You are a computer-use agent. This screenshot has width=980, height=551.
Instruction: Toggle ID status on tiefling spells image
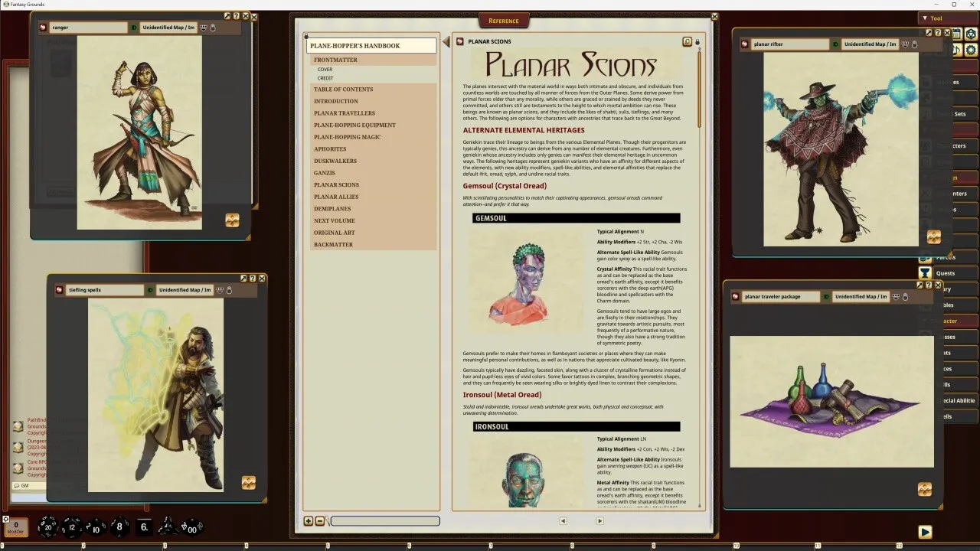151,290
